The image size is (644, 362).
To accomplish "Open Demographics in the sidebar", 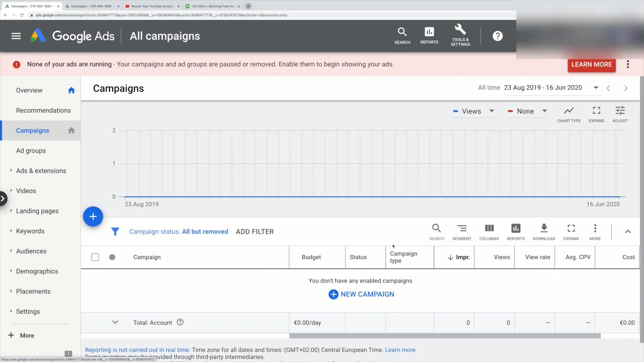I will pos(37,271).
